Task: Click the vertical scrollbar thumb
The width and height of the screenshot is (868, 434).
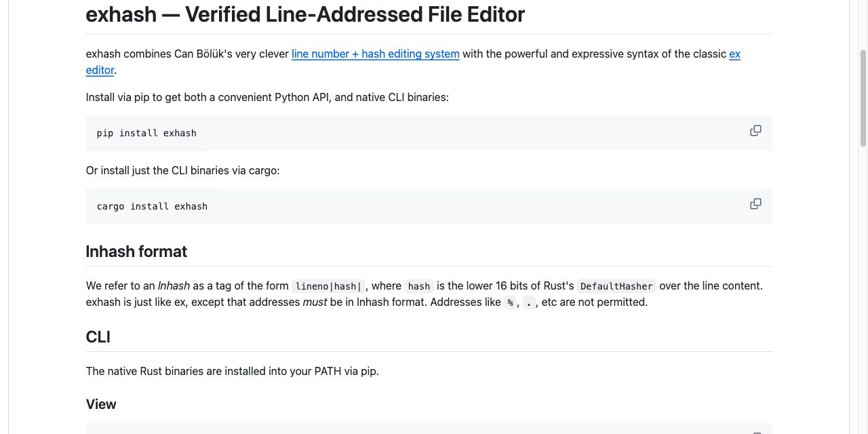Action: (863, 98)
